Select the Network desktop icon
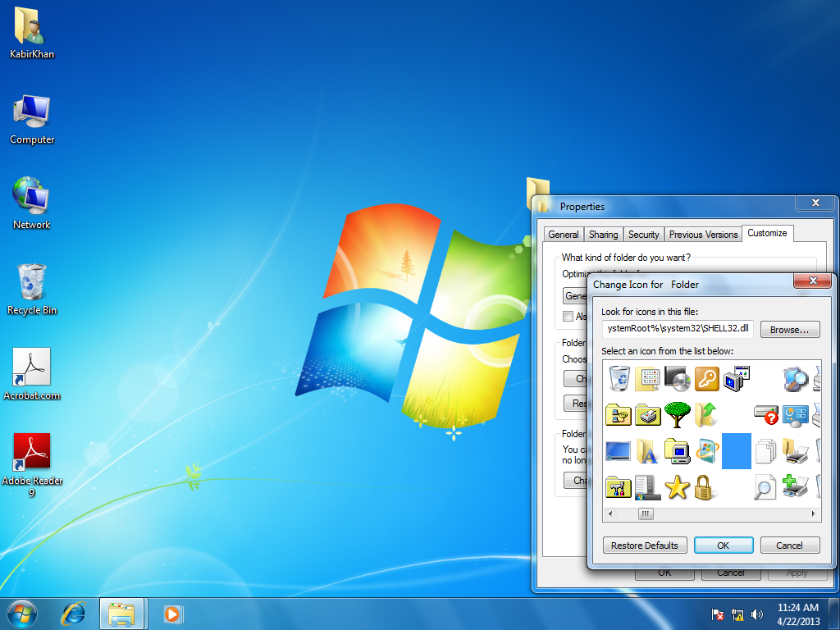840x630 pixels. click(32, 203)
